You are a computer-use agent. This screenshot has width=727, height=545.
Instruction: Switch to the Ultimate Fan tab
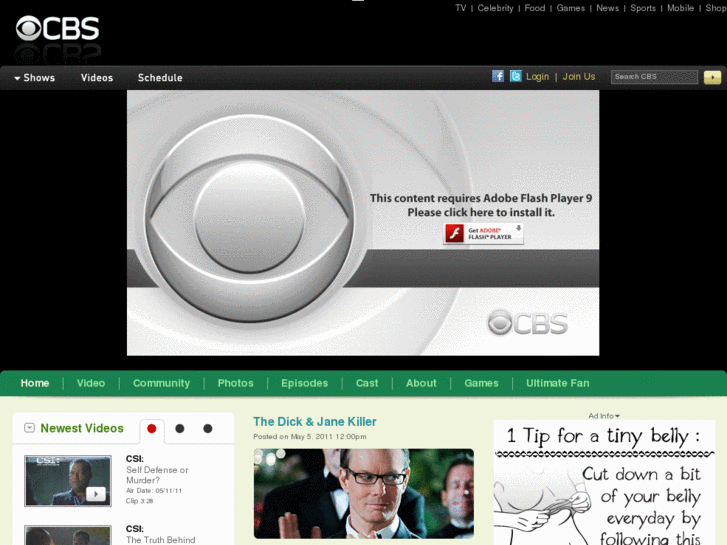pyautogui.click(x=558, y=383)
